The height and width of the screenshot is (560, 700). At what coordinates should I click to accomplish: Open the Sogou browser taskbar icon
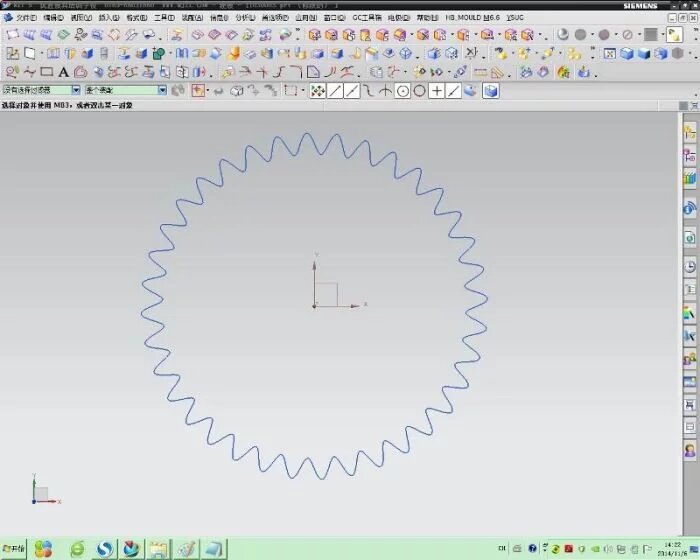105,549
